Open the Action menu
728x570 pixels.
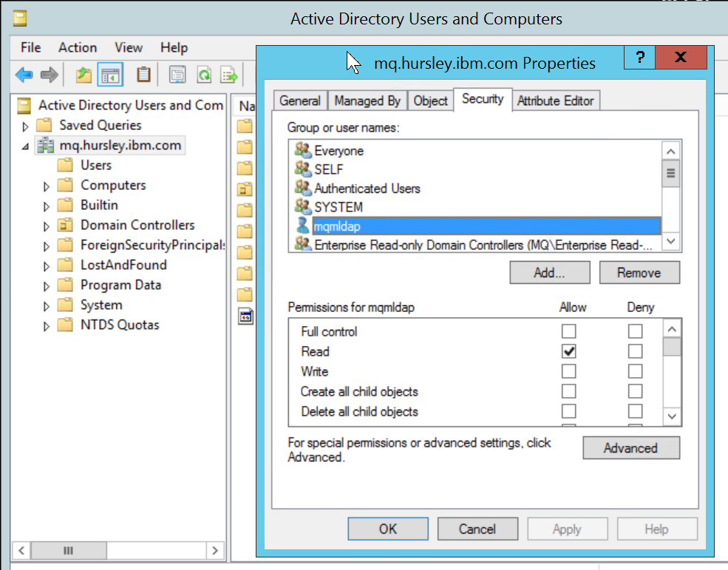[x=78, y=47]
